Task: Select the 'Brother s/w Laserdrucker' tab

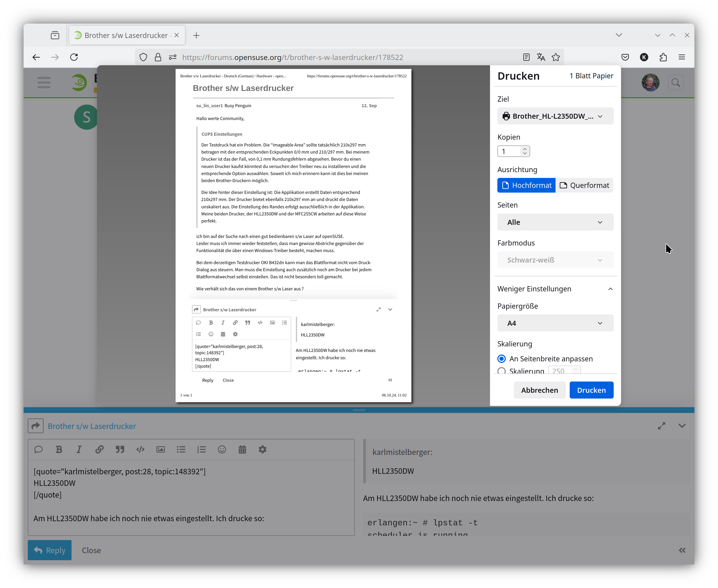Action: [x=126, y=35]
